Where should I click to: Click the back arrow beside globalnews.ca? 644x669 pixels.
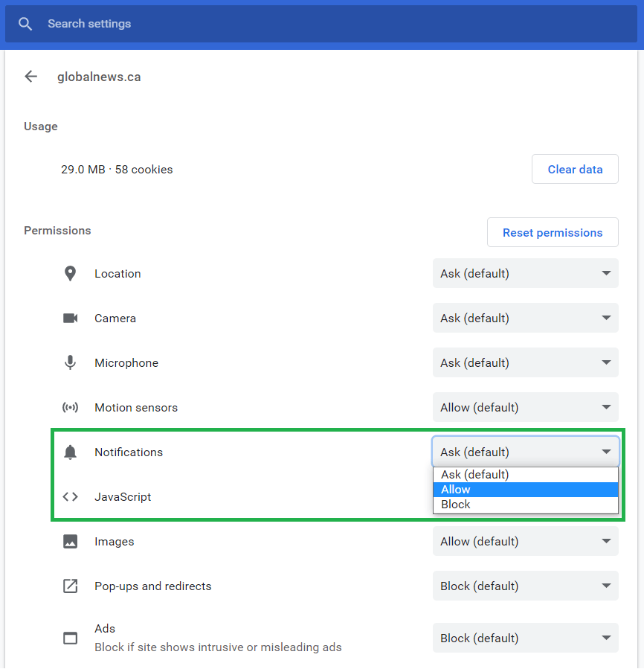(30, 77)
